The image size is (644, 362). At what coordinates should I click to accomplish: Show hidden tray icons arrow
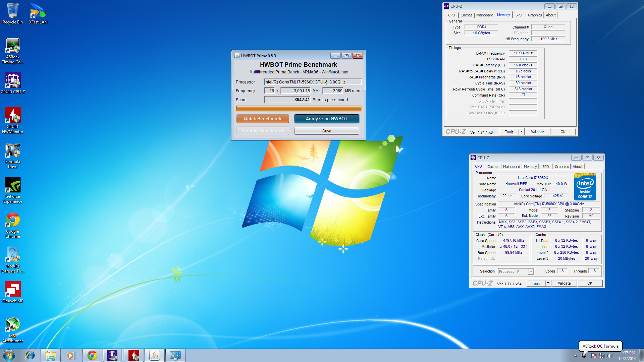point(576,356)
